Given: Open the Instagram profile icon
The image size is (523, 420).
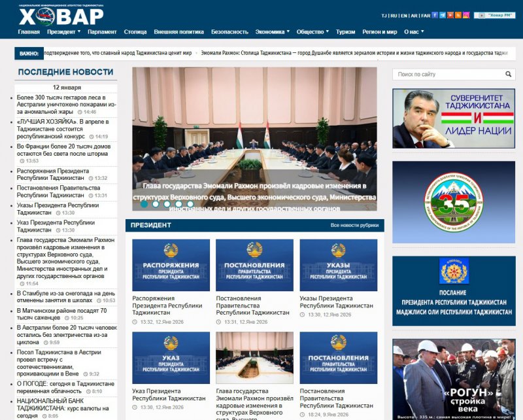Looking at the screenshot, I should tap(466, 15).
